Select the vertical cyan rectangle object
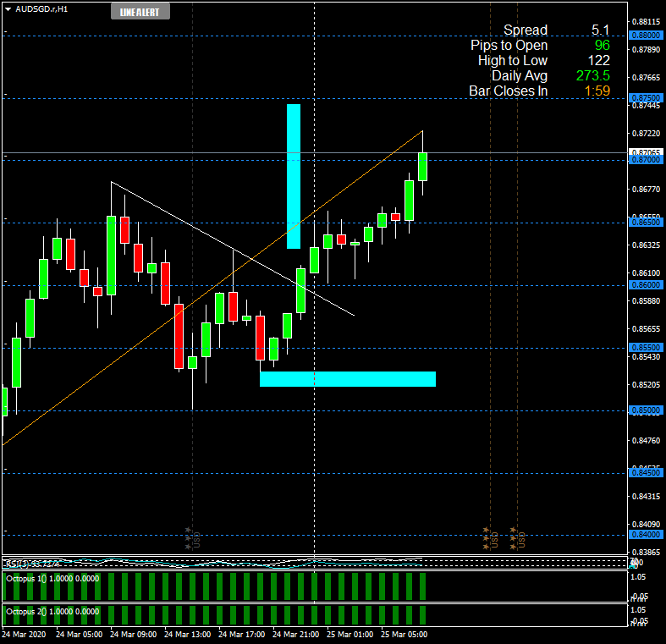Viewport: 666px width, 644px height. (x=294, y=176)
